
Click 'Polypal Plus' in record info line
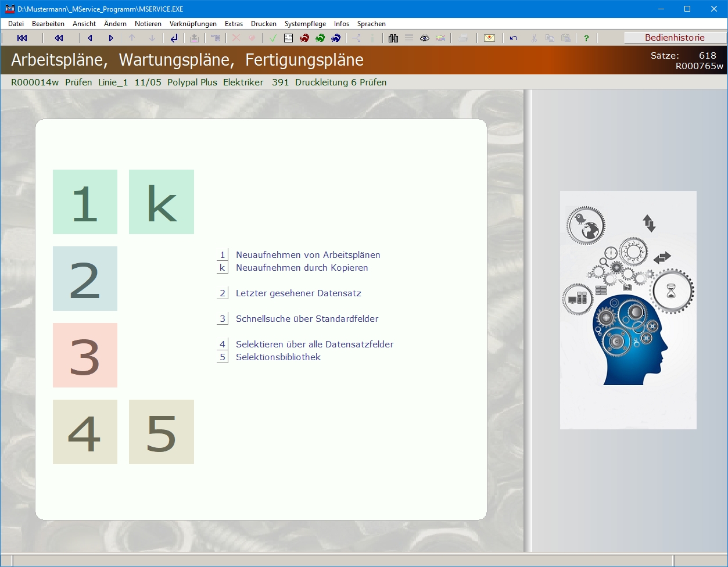pyautogui.click(x=192, y=82)
